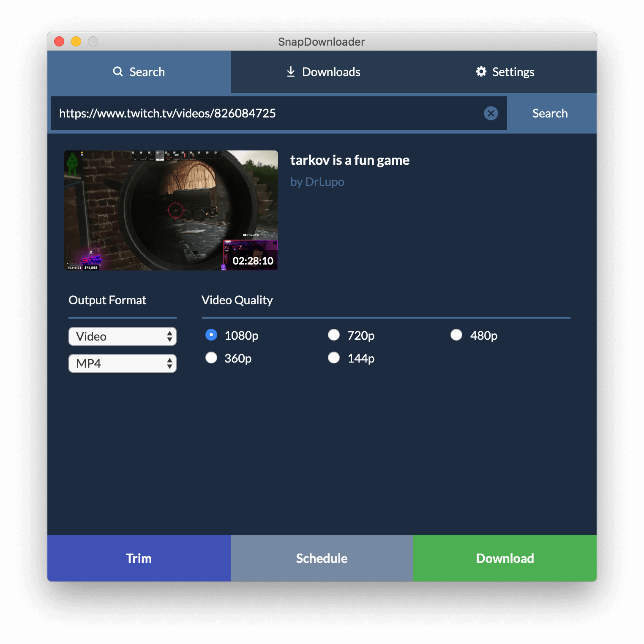Click the magnifier icon in Search tab
This screenshot has height=644, width=644.
pyautogui.click(x=118, y=72)
